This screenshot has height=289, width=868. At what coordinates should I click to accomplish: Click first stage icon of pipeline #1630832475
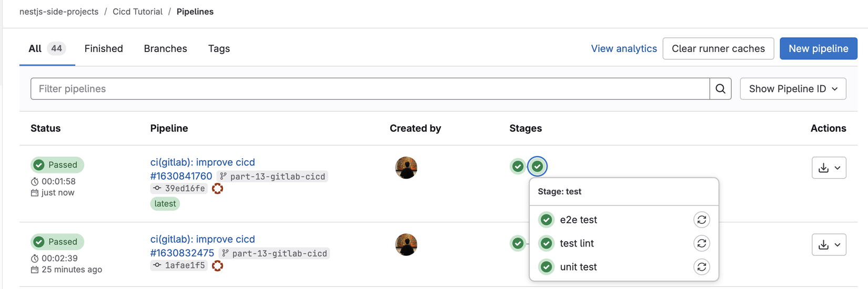pos(518,243)
